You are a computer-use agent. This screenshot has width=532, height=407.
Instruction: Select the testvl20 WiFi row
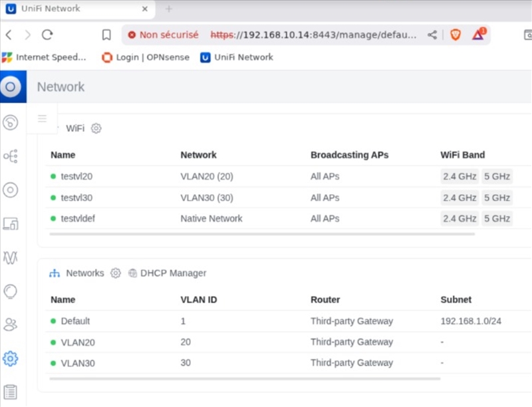(x=76, y=176)
